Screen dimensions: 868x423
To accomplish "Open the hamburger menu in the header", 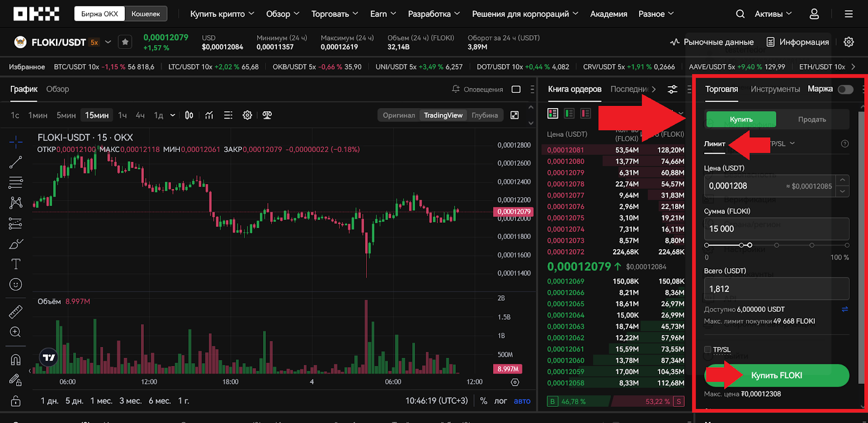I will pyautogui.click(x=848, y=14).
